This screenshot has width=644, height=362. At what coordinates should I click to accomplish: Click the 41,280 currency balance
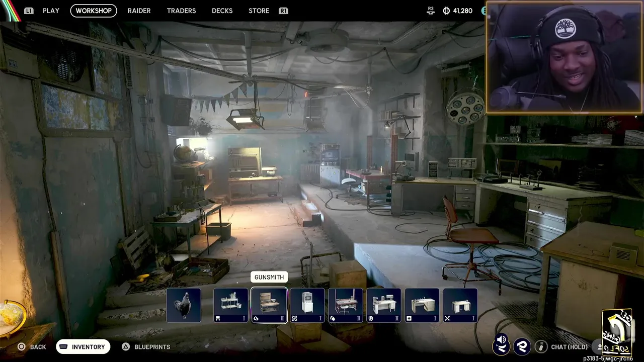(x=463, y=11)
